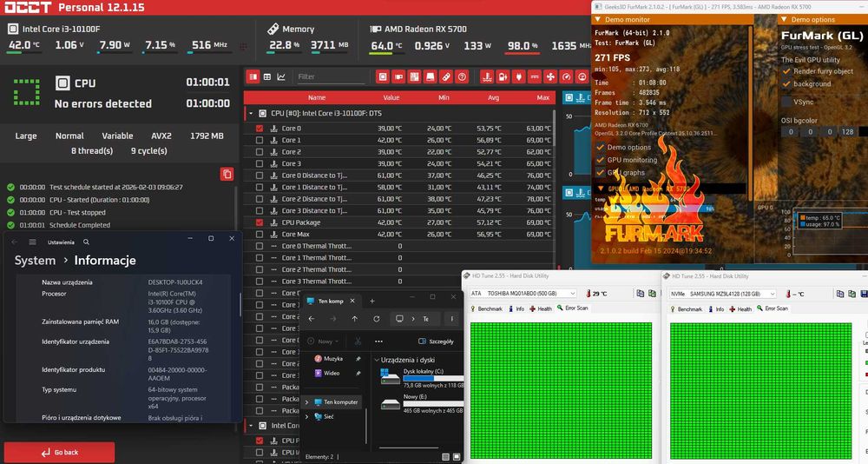The height and width of the screenshot is (464, 868).
Task: Expand Ten komputer in Explorer sidebar
Action: coord(307,402)
